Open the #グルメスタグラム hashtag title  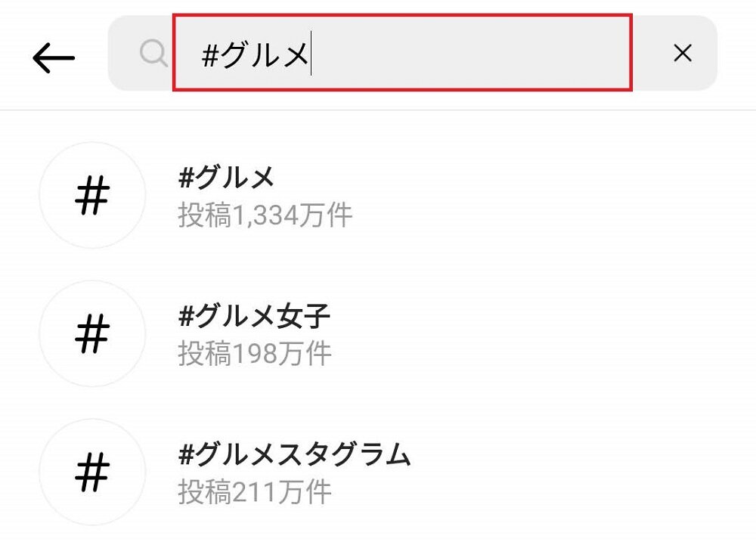(295, 455)
